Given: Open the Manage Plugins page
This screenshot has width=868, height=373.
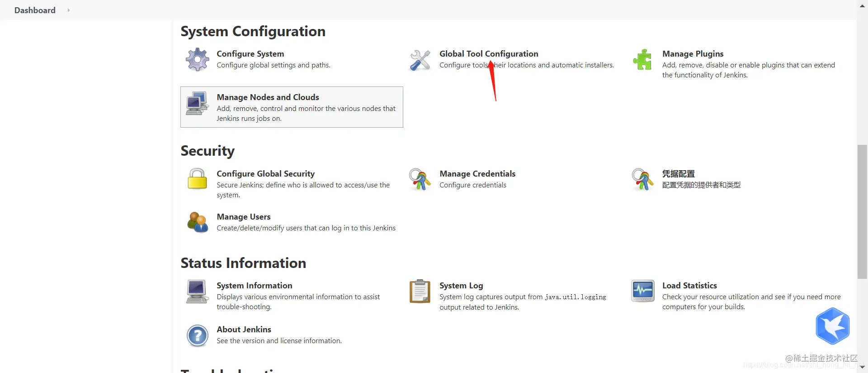Looking at the screenshot, I should [693, 54].
